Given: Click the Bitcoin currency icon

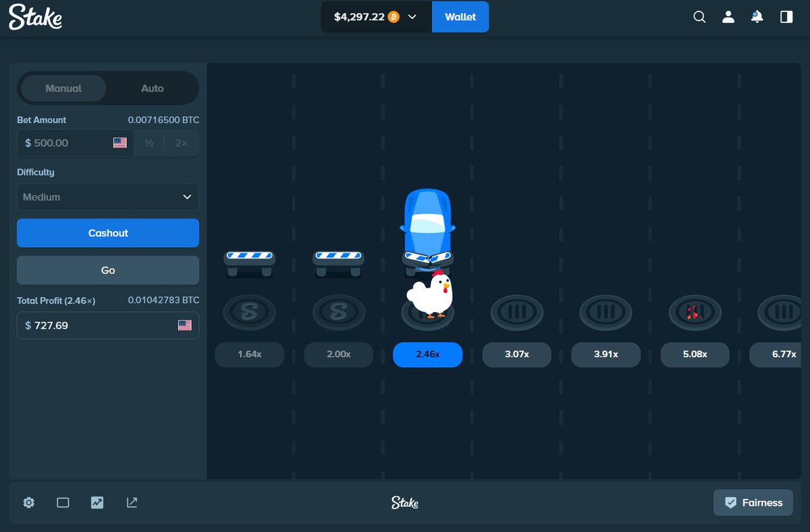Looking at the screenshot, I should 394,17.
